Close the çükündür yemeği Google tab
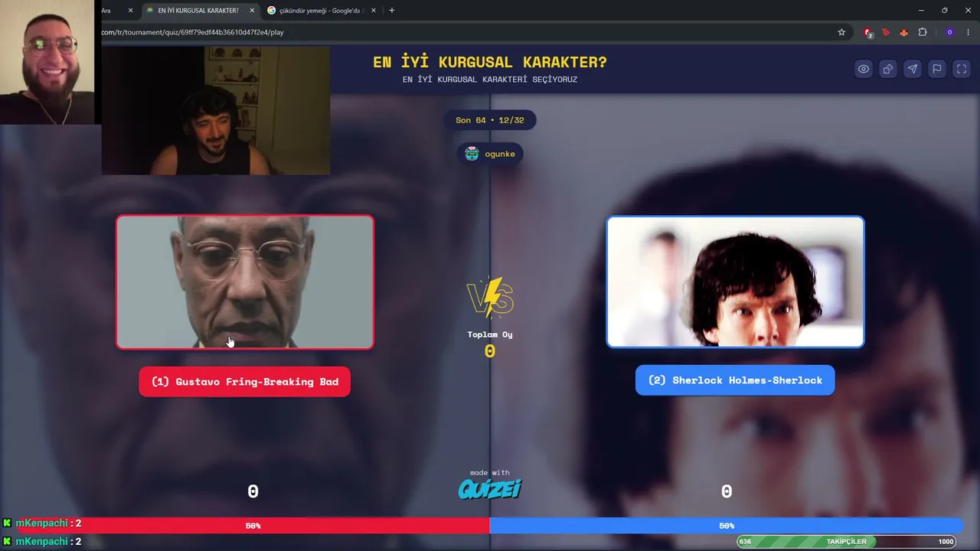Image resolution: width=980 pixels, height=551 pixels. pos(374,11)
